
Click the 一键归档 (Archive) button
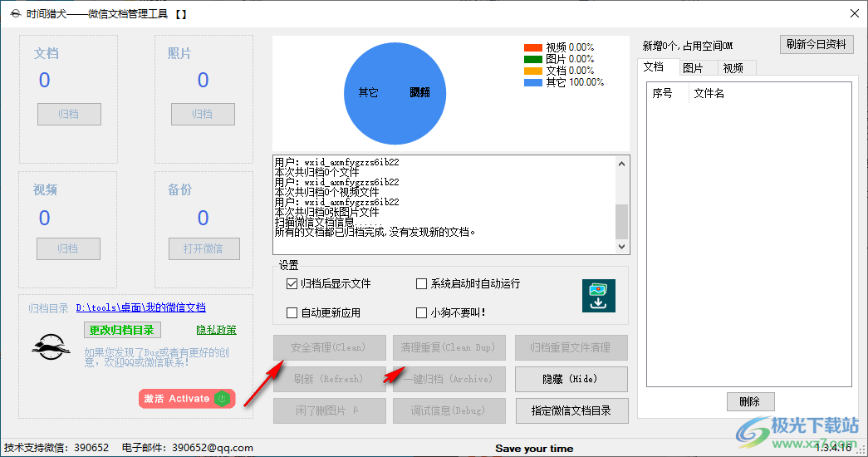pos(449,379)
